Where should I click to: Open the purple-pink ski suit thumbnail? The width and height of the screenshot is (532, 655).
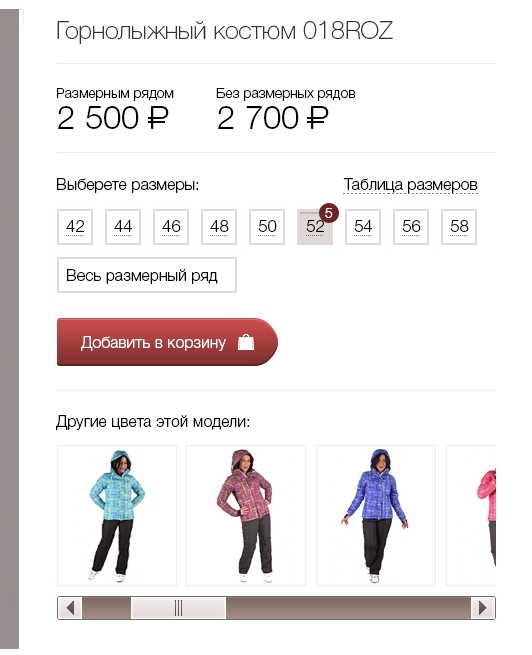(x=246, y=515)
